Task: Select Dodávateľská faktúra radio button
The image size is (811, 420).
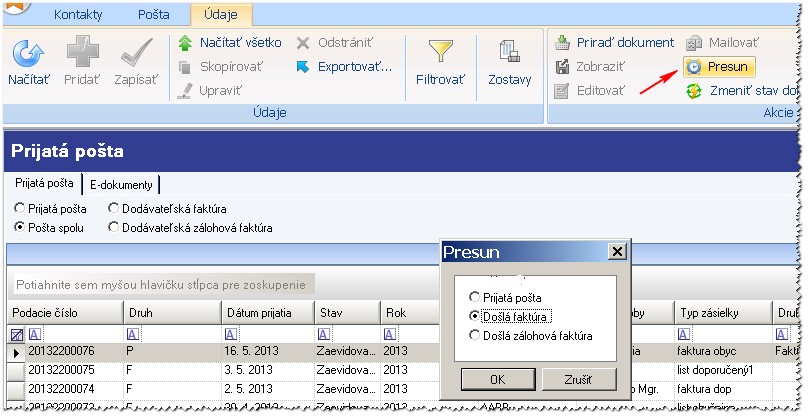Action: coord(113,208)
